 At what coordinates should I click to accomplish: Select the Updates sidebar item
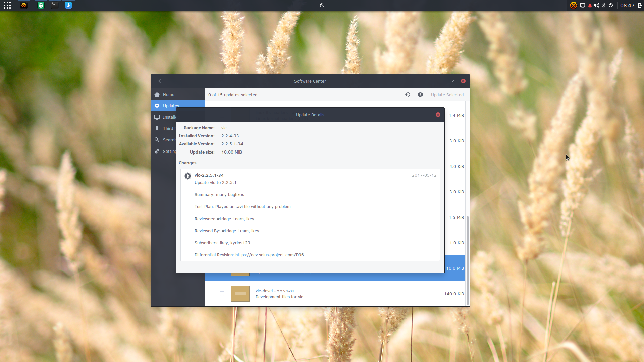coord(178,106)
